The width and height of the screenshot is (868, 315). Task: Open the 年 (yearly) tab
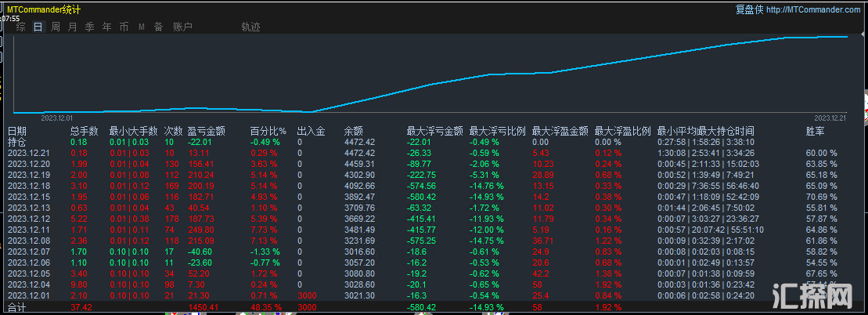pyautogui.click(x=106, y=27)
